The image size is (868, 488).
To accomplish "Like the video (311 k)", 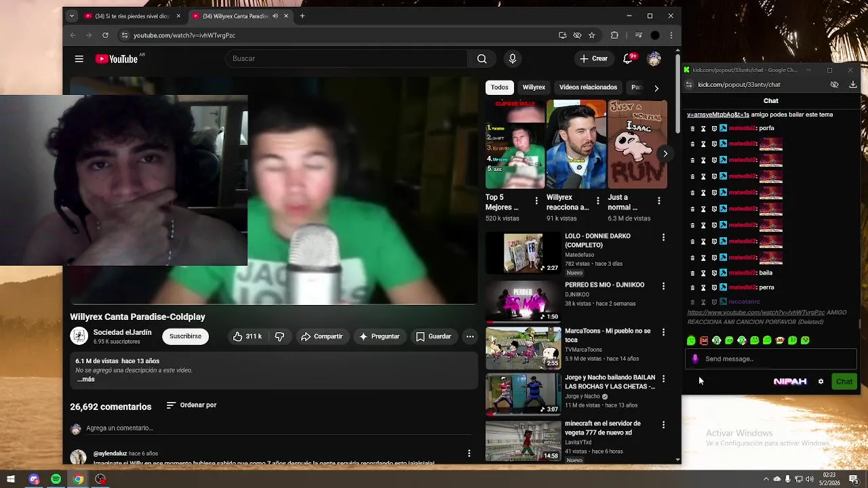I will pos(247,336).
